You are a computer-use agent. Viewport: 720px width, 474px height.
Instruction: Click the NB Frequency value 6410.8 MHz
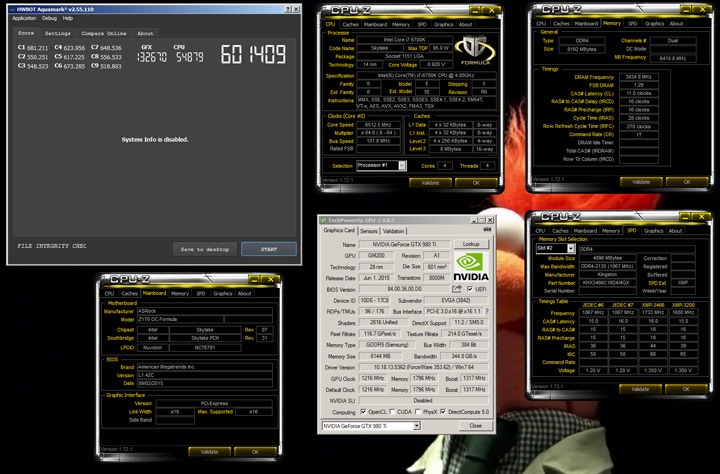click(x=673, y=58)
